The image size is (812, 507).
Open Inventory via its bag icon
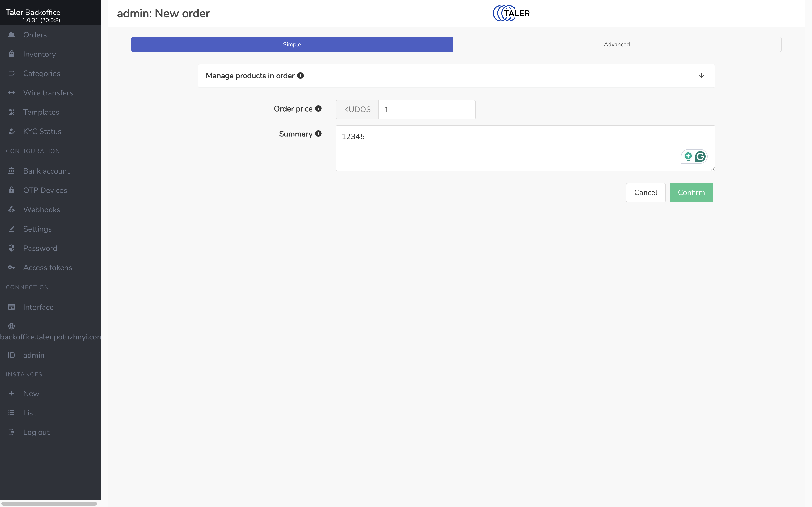pos(12,54)
